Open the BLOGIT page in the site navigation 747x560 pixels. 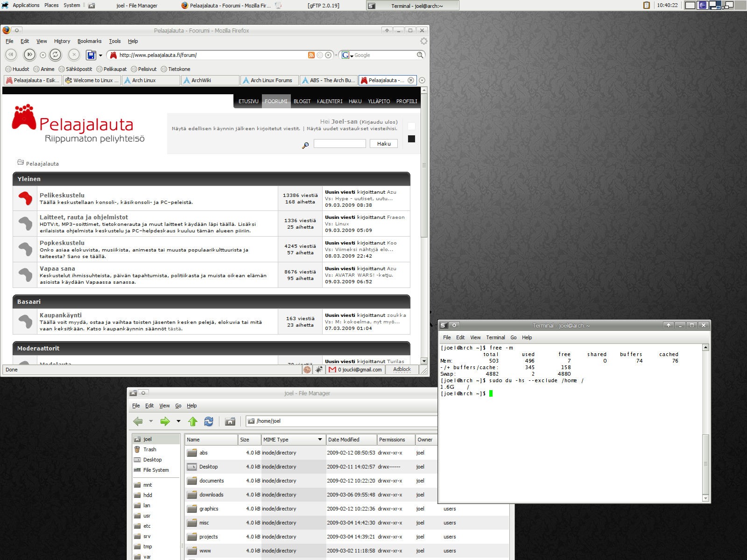point(302,101)
